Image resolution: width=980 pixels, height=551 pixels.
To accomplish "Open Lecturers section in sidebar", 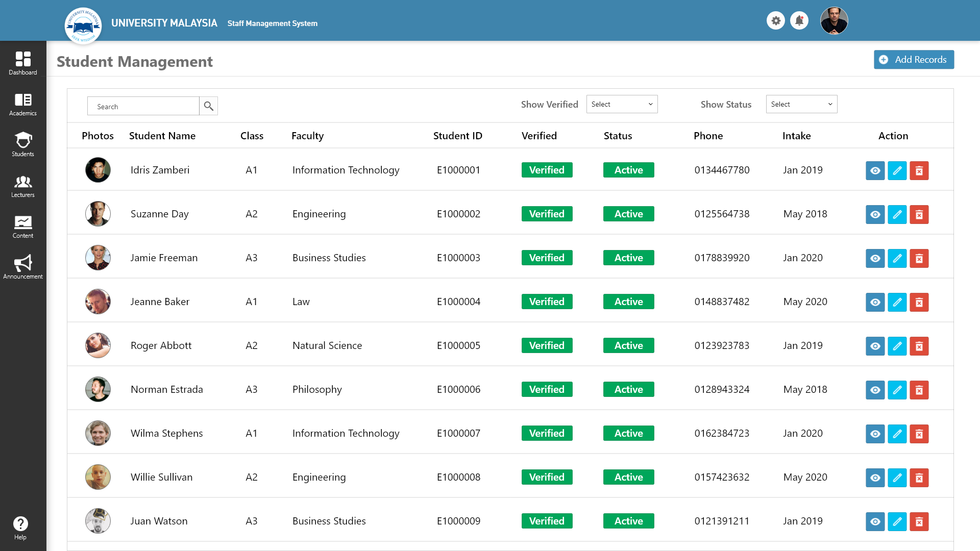I will point(23,186).
